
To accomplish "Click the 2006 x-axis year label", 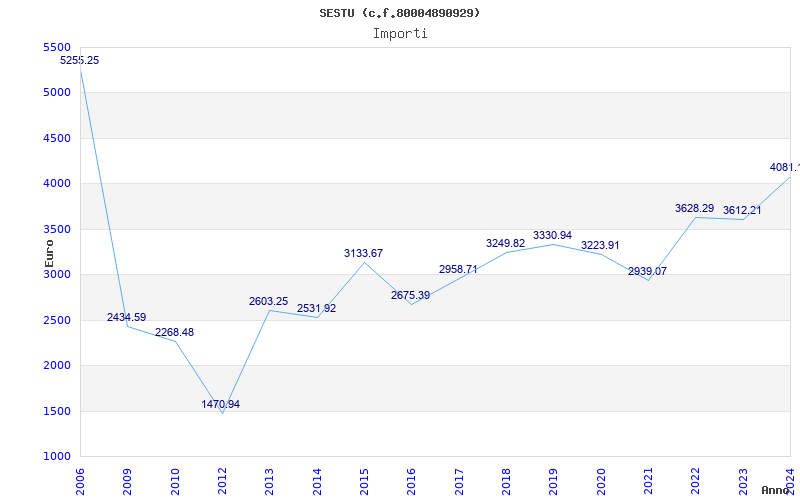I will [80, 482].
